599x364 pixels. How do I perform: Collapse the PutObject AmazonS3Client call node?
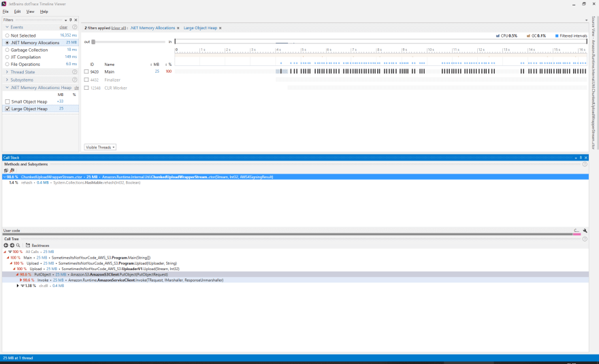[17, 275]
